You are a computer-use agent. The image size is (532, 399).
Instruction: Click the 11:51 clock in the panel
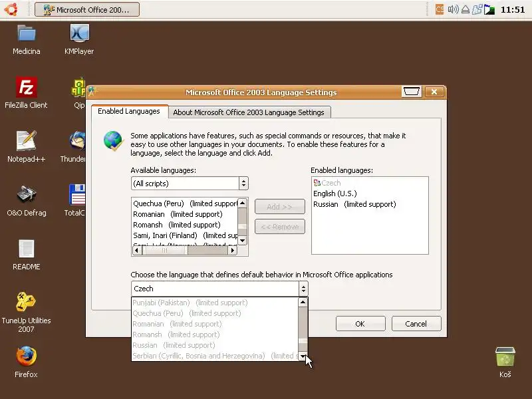pos(513,9)
